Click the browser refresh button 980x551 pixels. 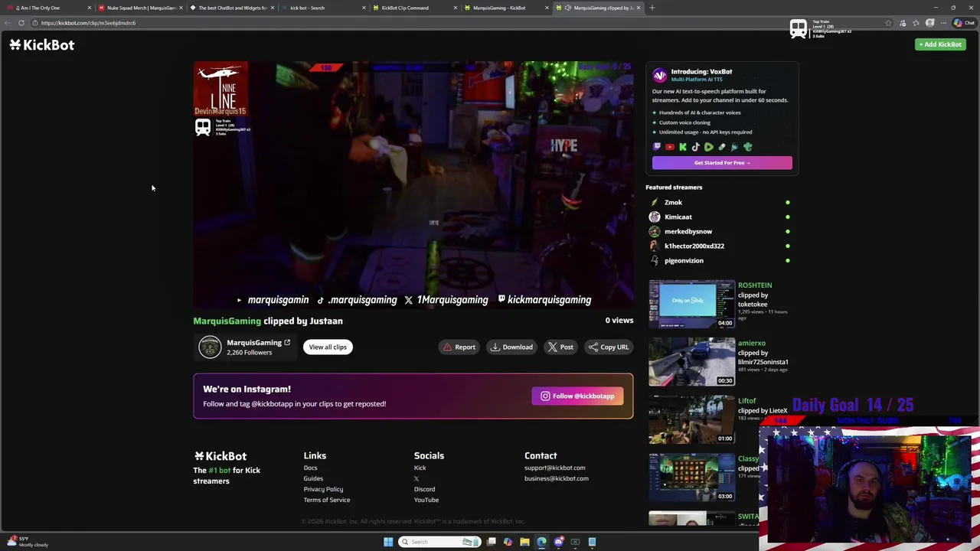point(21,23)
